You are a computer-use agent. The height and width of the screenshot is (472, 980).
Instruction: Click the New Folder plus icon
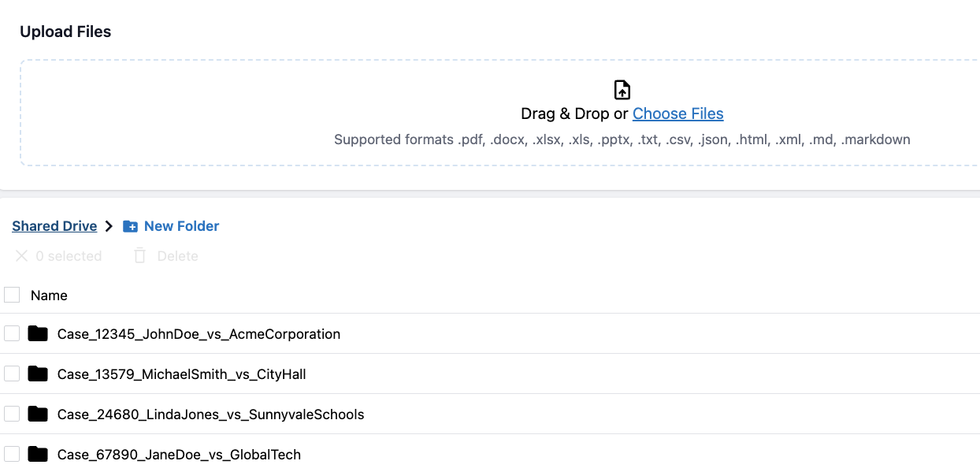click(131, 227)
